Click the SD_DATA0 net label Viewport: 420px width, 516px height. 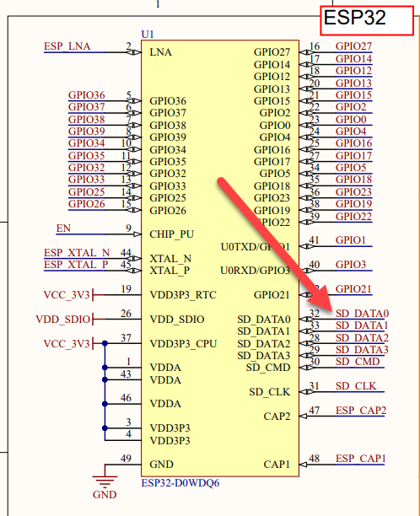[x=362, y=314]
